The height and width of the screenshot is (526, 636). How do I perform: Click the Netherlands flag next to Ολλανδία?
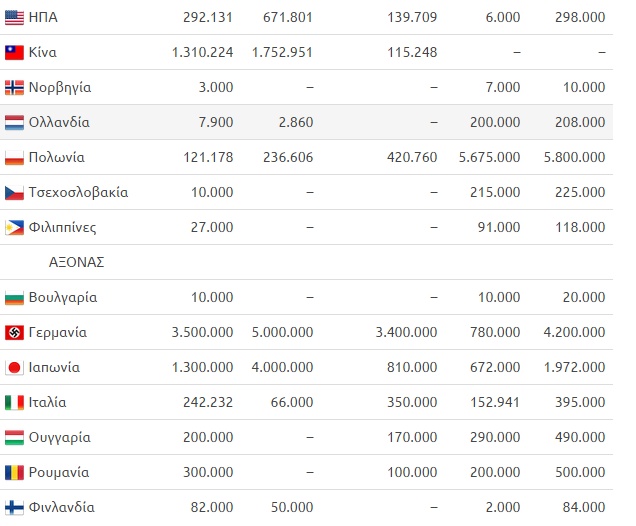[14, 122]
